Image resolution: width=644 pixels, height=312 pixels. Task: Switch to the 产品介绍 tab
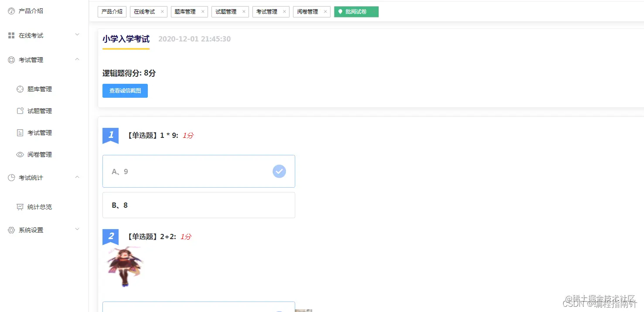[x=112, y=12]
